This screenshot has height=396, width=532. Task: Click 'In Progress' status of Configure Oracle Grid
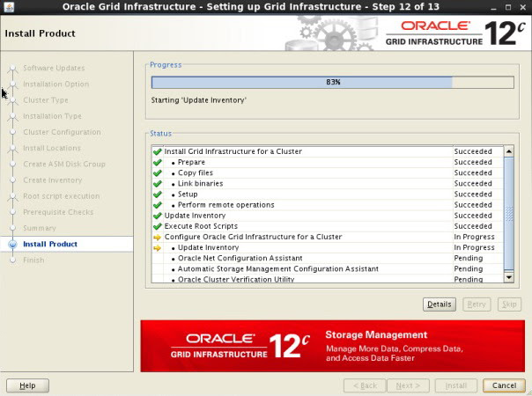point(474,237)
